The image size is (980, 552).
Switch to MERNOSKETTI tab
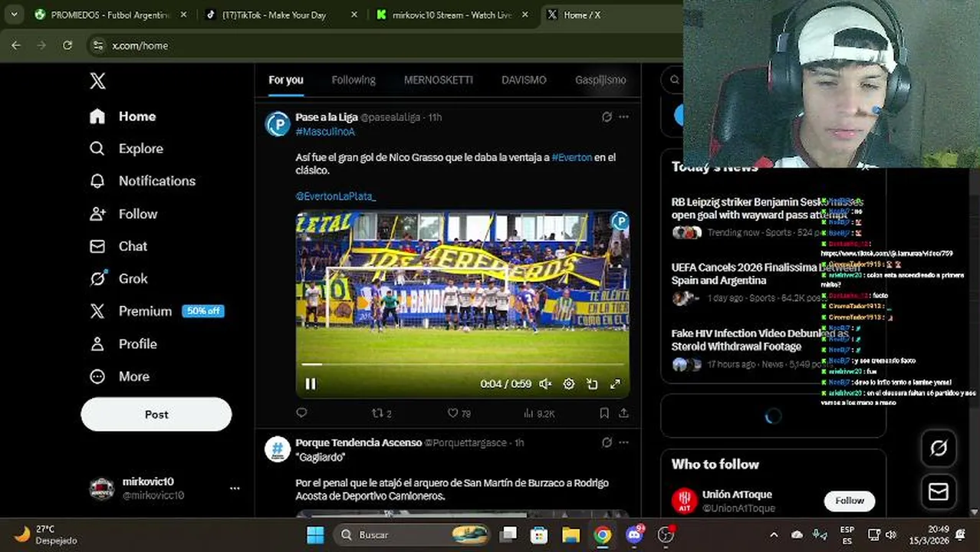click(439, 80)
